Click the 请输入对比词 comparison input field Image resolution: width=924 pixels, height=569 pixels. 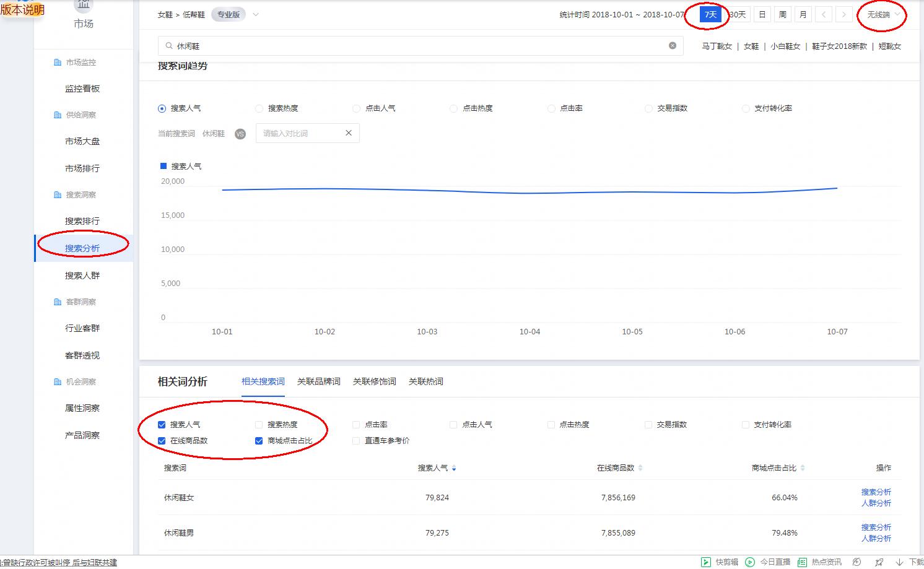tap(297, 132)
